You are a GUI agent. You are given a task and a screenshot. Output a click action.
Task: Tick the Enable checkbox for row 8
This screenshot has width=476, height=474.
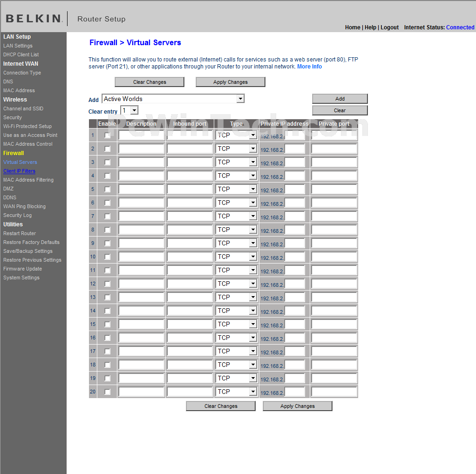(x=107, y=230)
